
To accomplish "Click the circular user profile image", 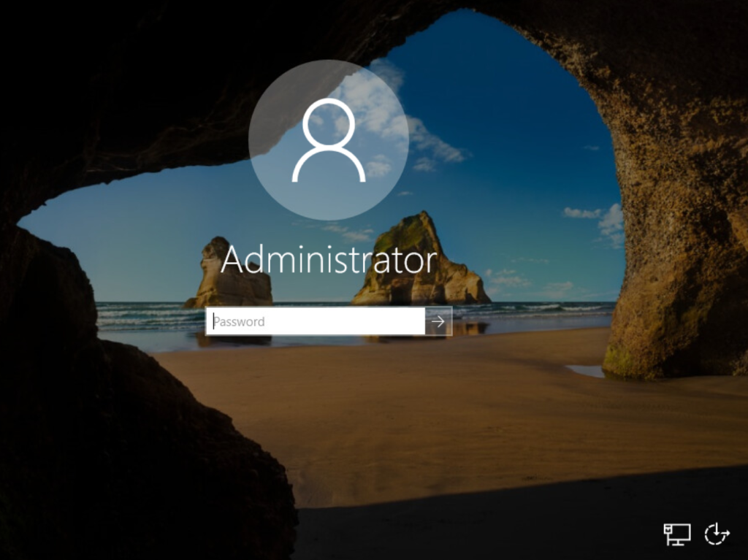I will coord(328,140).
